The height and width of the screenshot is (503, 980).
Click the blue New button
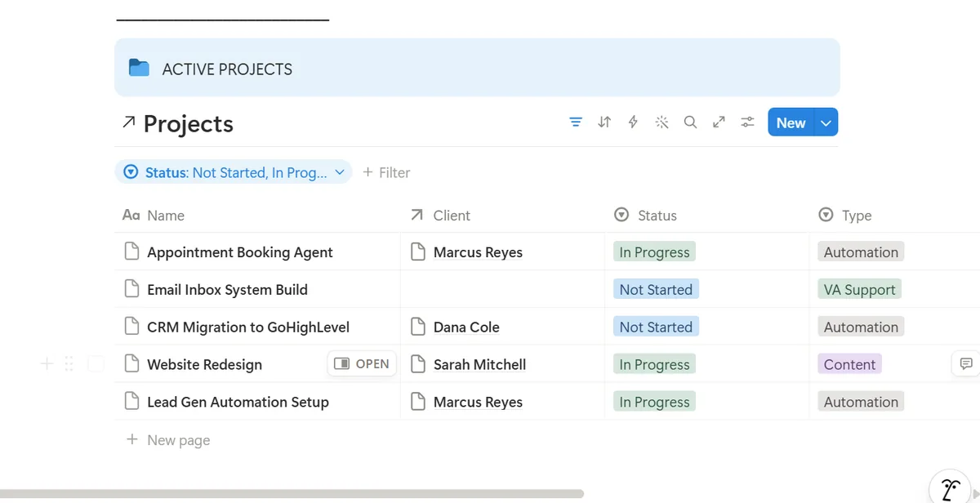click(x=791, y=122)
